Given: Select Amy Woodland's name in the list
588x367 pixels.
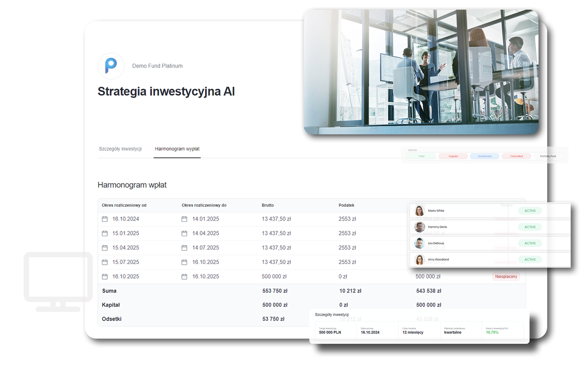Looking at the screenshot, I should (438, 259).
